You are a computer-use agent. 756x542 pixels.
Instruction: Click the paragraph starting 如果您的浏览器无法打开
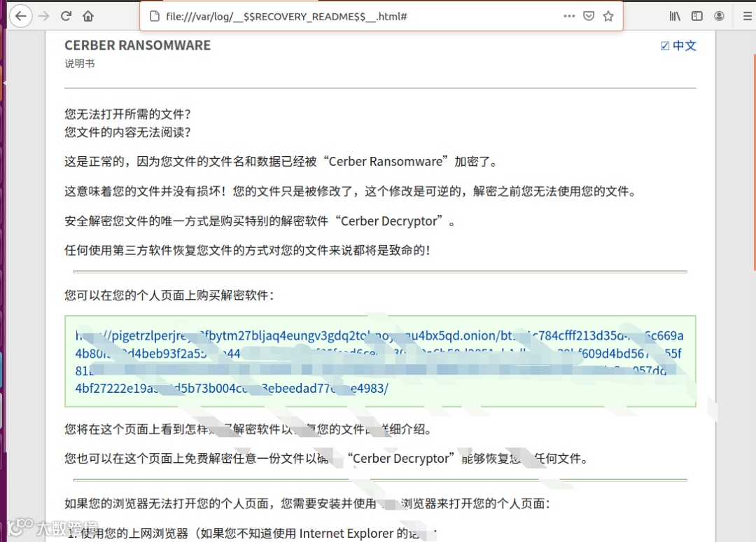[307, 504]
